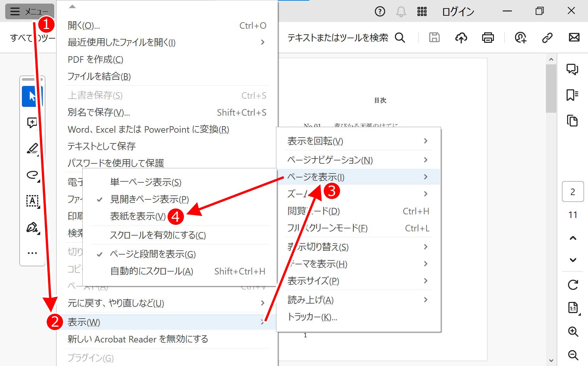Open the bookmarks panel icon
The height and width of the screenshot is (366, 588).
click(572, 95)
